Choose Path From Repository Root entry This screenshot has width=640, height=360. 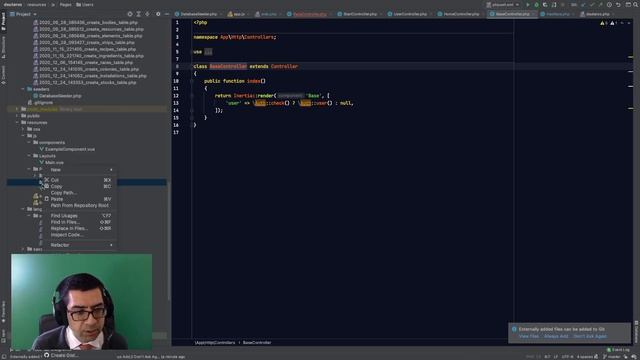pos(80,205)
